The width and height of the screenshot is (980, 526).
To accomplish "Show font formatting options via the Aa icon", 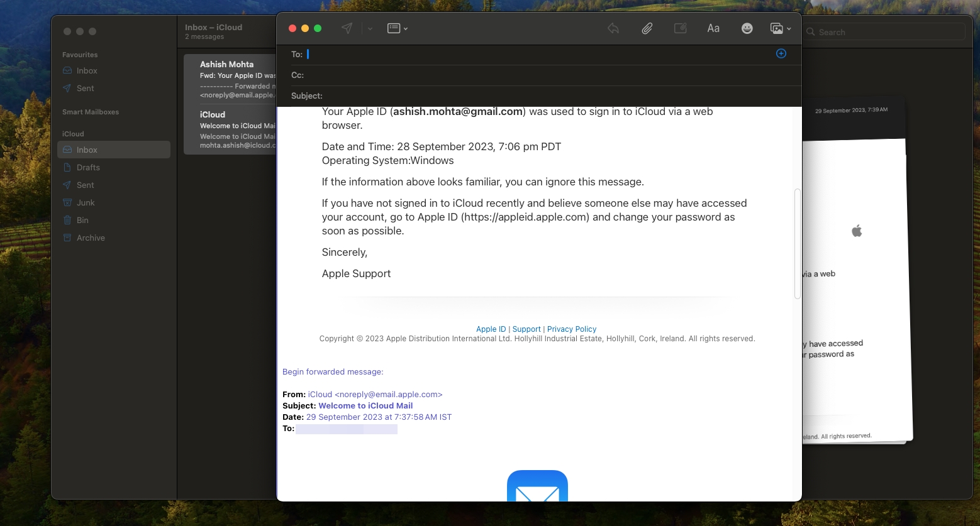I will coord(713,28).
